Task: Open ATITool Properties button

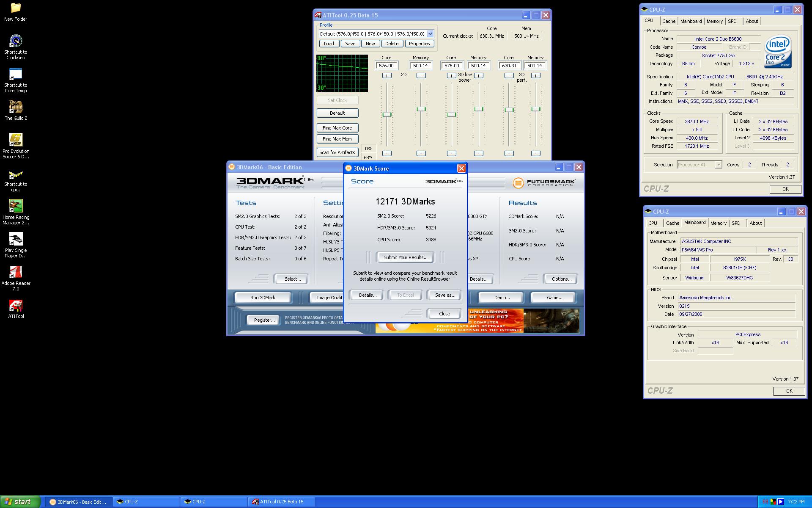Action: point(419,44)
